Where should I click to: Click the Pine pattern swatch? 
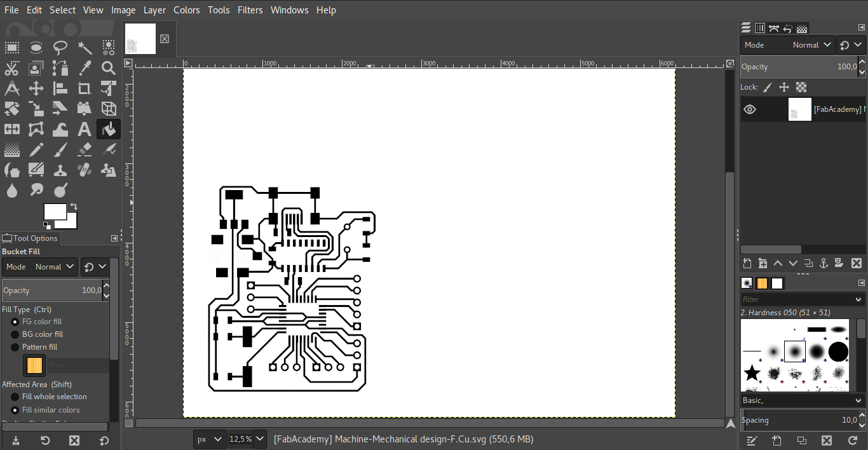point(34,365)
